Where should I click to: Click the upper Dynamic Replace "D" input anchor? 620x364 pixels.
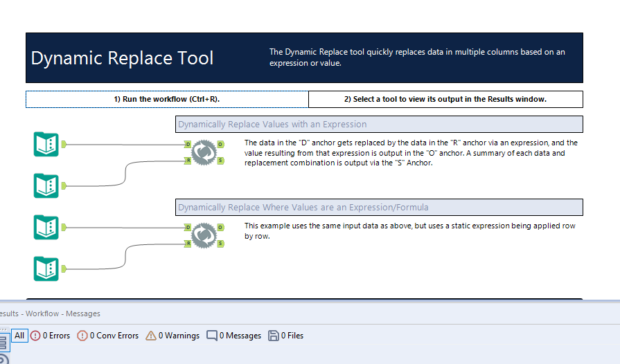[188, 144]
